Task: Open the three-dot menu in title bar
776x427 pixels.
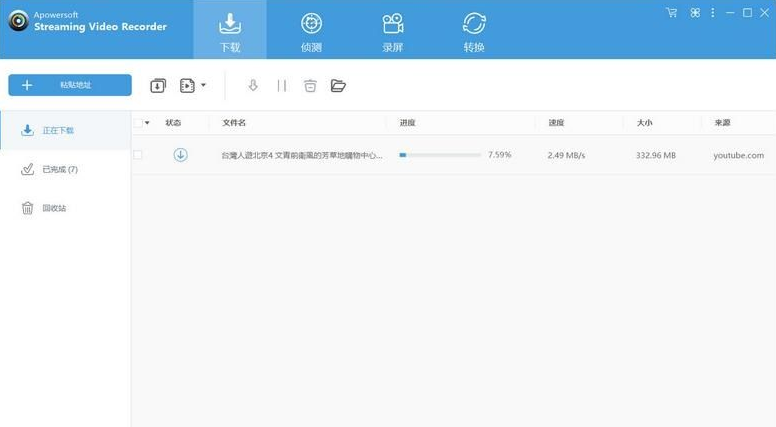Action: coord(713,13)
